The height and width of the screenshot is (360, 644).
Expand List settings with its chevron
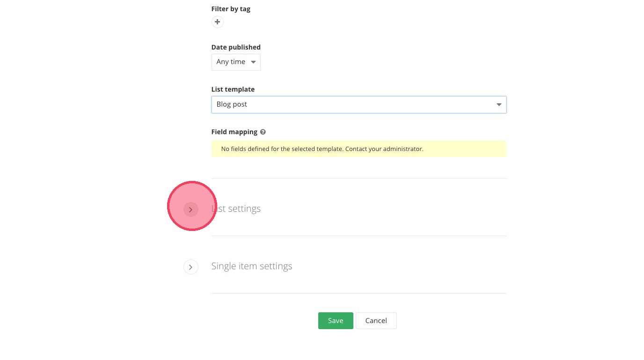click(191, 209)
